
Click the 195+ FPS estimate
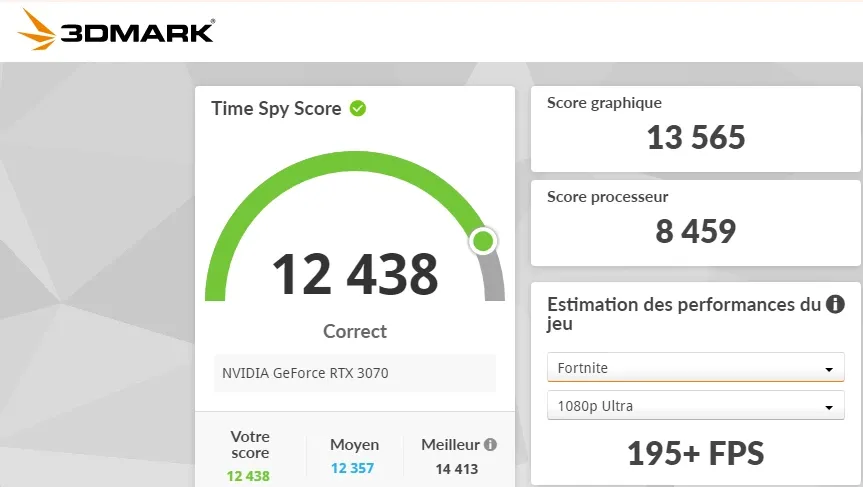click(x=696, y=453)
